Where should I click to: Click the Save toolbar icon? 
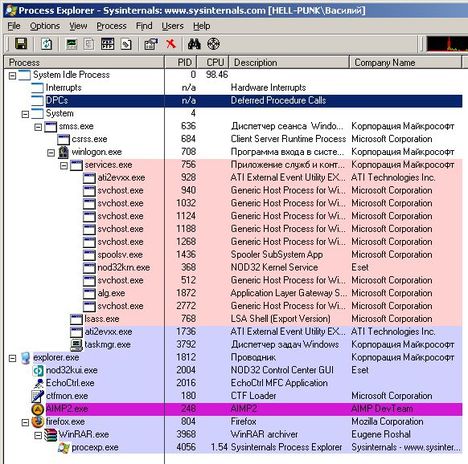click(x=21, y=44)
